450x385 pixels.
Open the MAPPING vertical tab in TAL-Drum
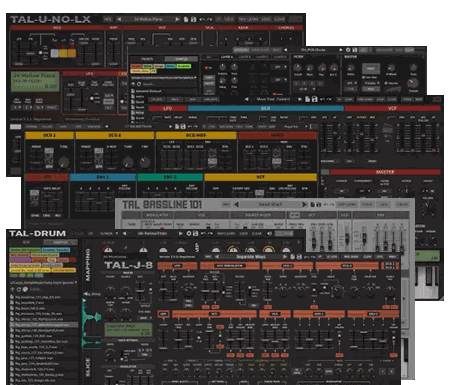click(x=88, y=265)
